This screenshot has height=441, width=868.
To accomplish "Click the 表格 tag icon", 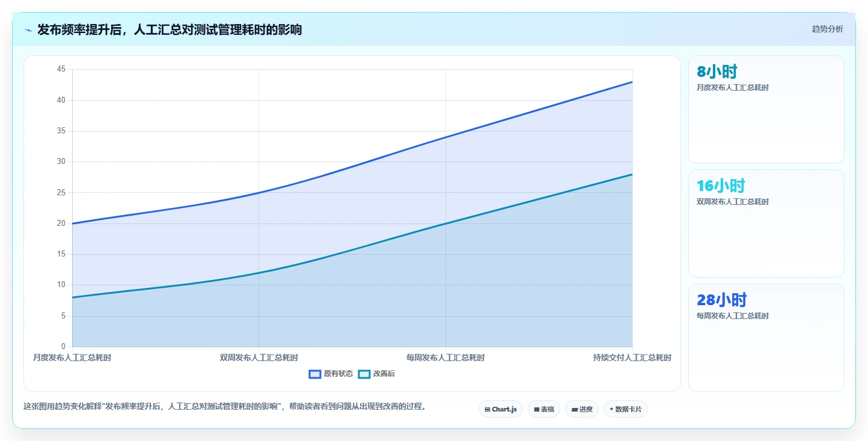I will click(x=536, y=409).
